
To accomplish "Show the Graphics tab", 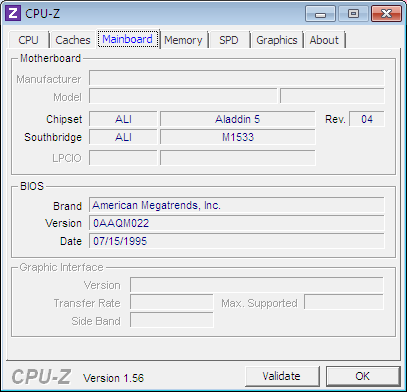I will [277, 40].
